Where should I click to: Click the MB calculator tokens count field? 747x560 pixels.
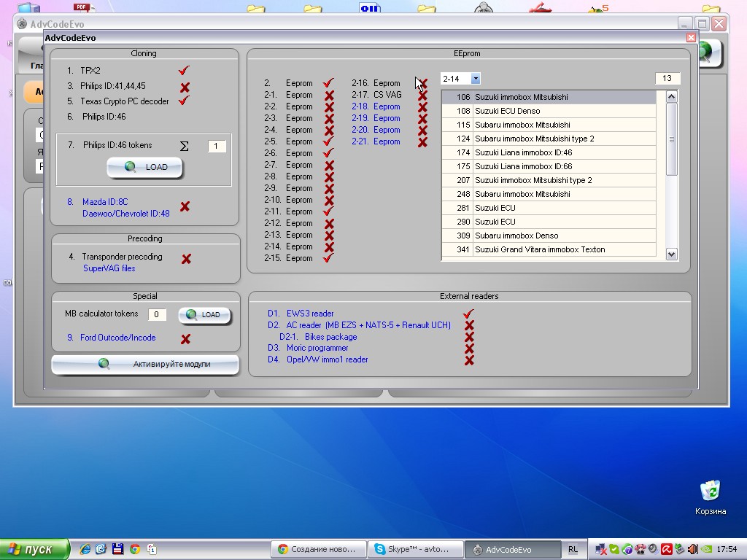157,314
